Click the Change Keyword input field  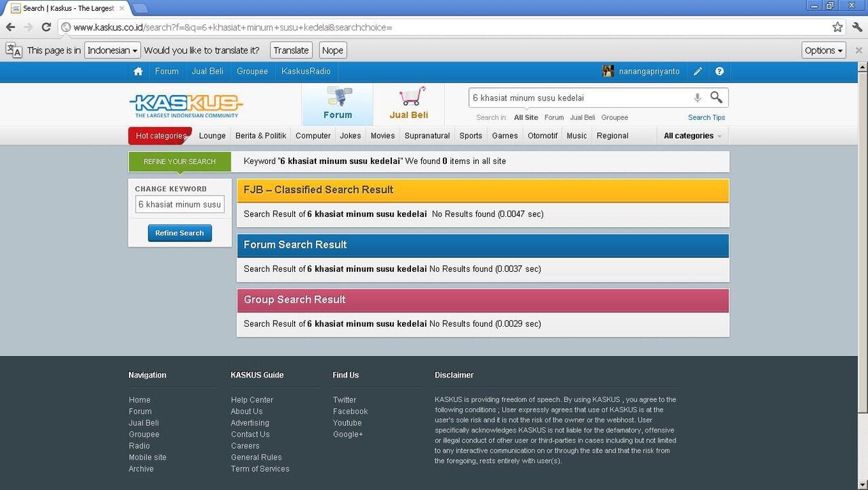[180, 204]
